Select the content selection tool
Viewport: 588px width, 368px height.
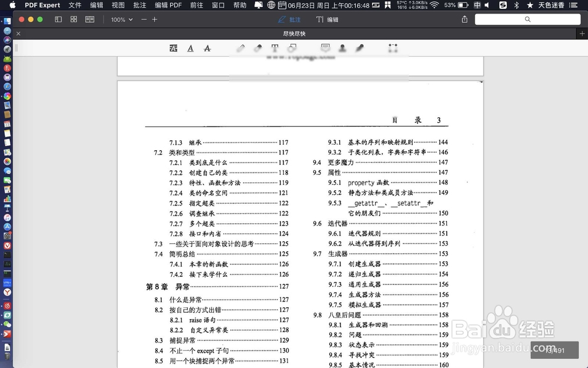click(393, 48)
